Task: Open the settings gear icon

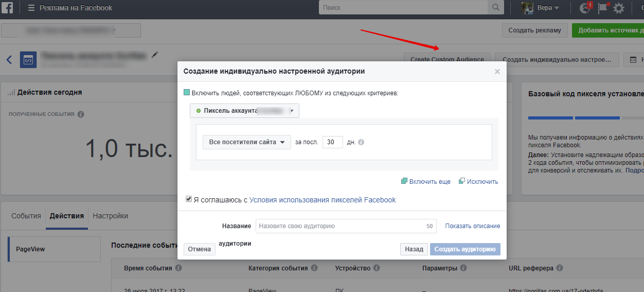Action: (x=619, y=8)
